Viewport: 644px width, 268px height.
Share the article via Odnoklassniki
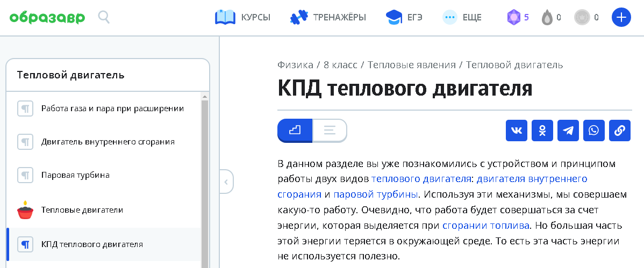click(542, 131)
